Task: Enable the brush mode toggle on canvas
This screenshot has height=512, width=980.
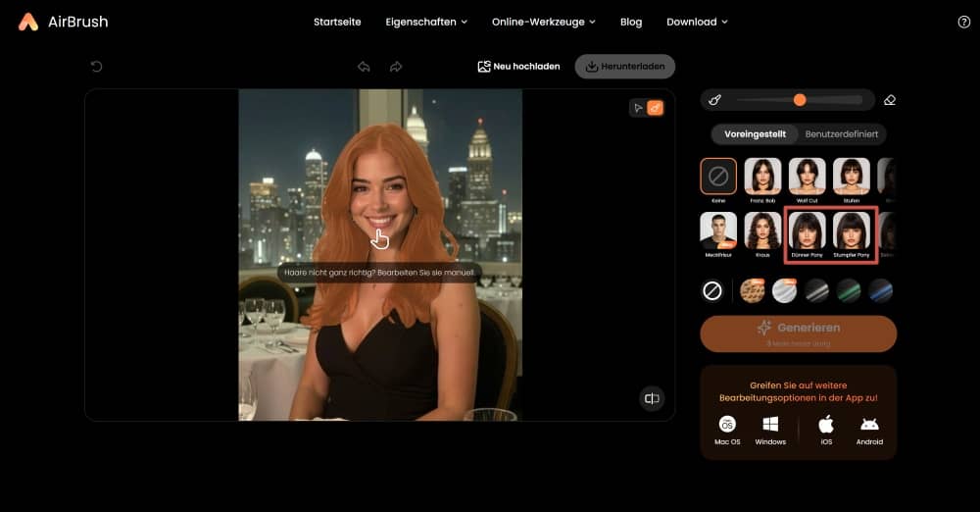Action: [x=655, y=108]
